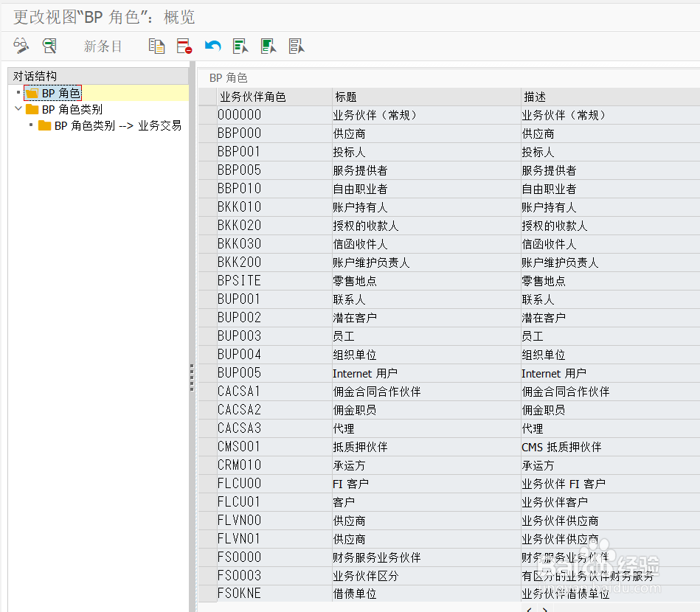Image resolution: width=700 pixels, height=612 pixels.
Task: Select the CRM010 承运方 row selector cell
Action: [206, 465]
